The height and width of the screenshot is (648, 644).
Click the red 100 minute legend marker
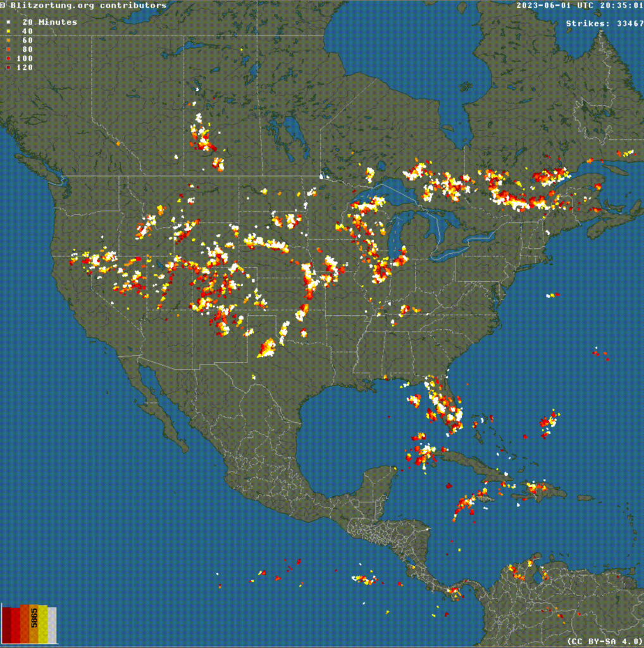pos(8,59)
